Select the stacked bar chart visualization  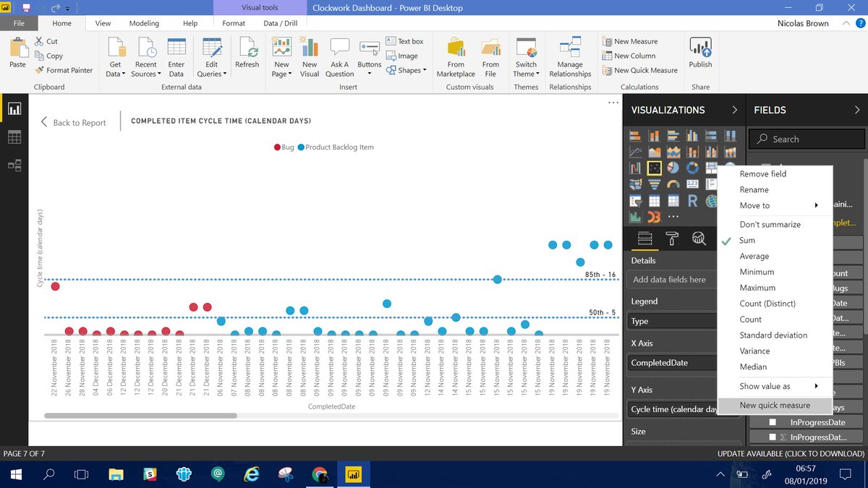[x=636, y=135]
